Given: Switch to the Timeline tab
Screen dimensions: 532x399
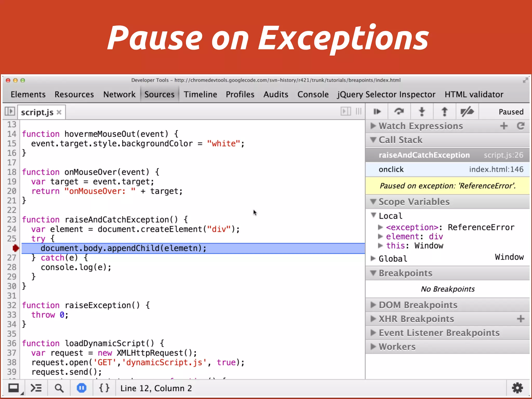Looking at the screenshot, I should click(x=200, y=94).
